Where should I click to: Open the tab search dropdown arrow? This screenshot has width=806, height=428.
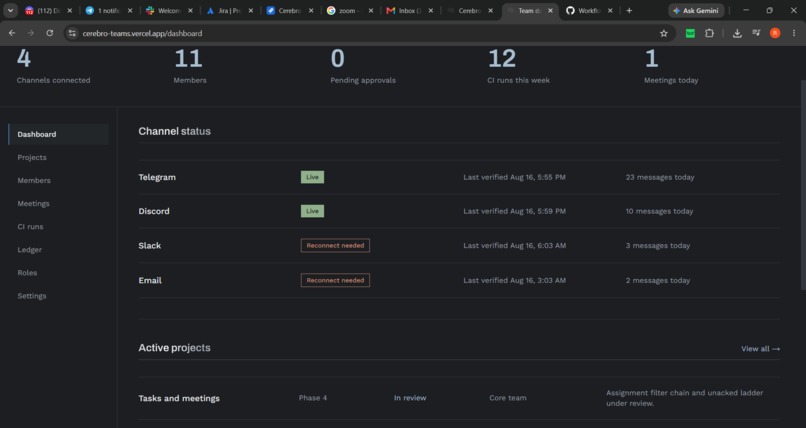pos(10,10)
